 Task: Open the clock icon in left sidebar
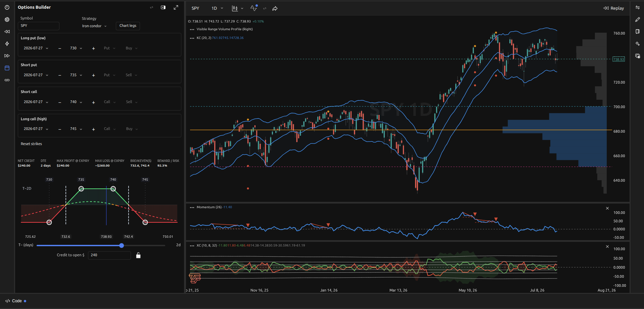pos(7,7)
